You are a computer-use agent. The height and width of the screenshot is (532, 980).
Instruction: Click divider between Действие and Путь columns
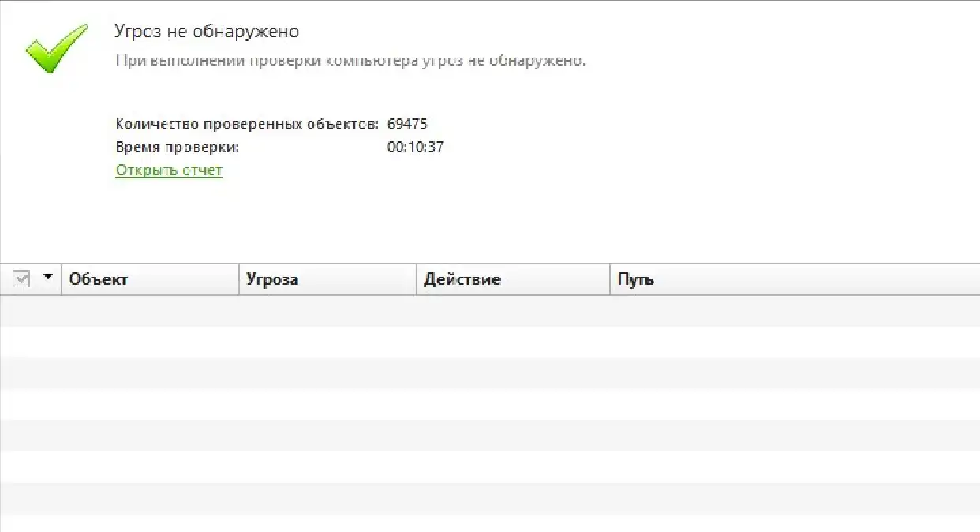(610, 279)
